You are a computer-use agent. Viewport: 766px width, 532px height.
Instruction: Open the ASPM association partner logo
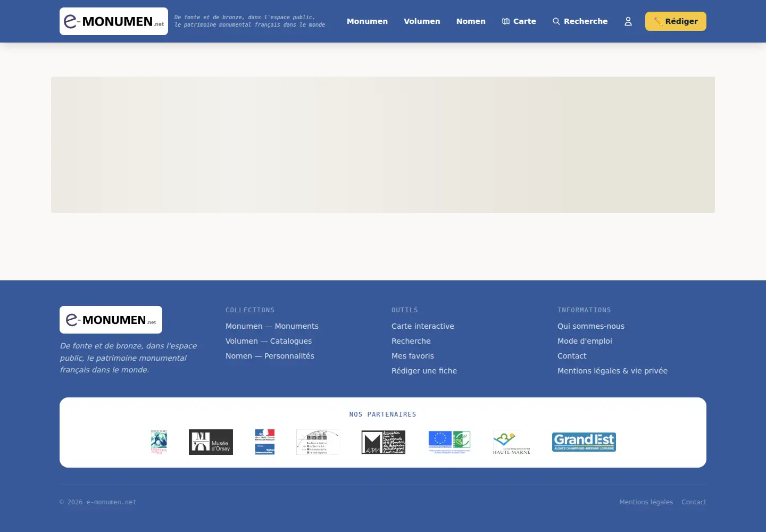coord(384,442)
